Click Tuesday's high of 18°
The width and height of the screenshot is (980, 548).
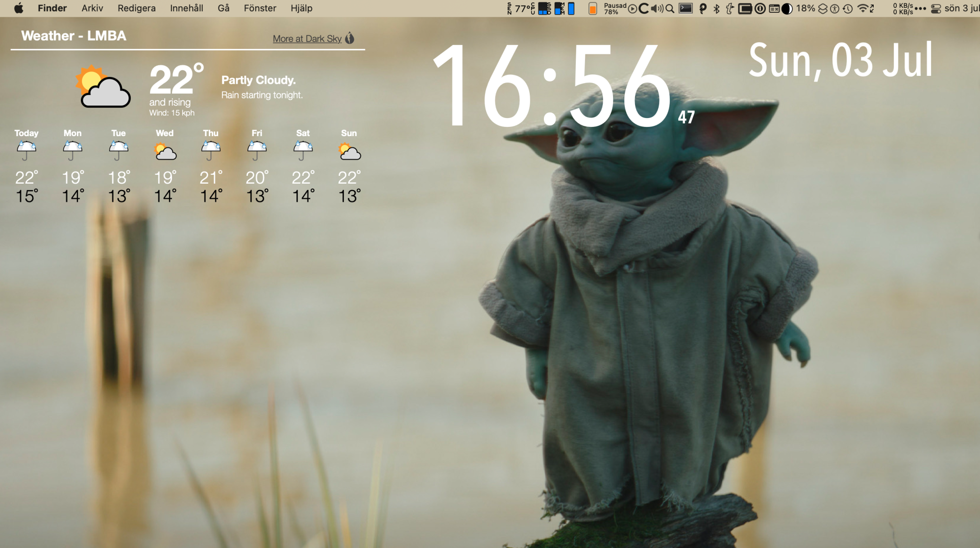[119, 177]
